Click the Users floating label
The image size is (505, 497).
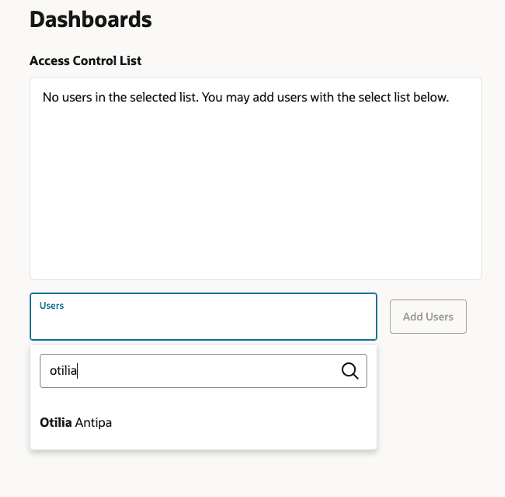(x=52, y=306)
